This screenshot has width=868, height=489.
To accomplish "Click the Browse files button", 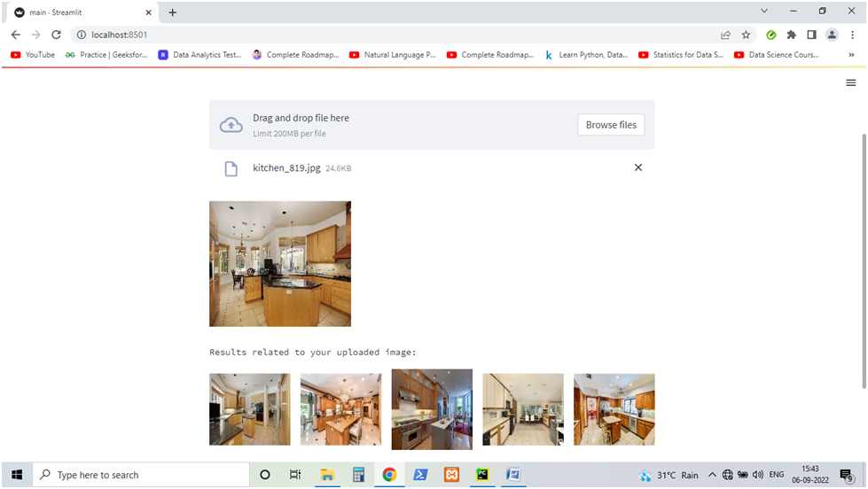I will click(x=611, y=125).
